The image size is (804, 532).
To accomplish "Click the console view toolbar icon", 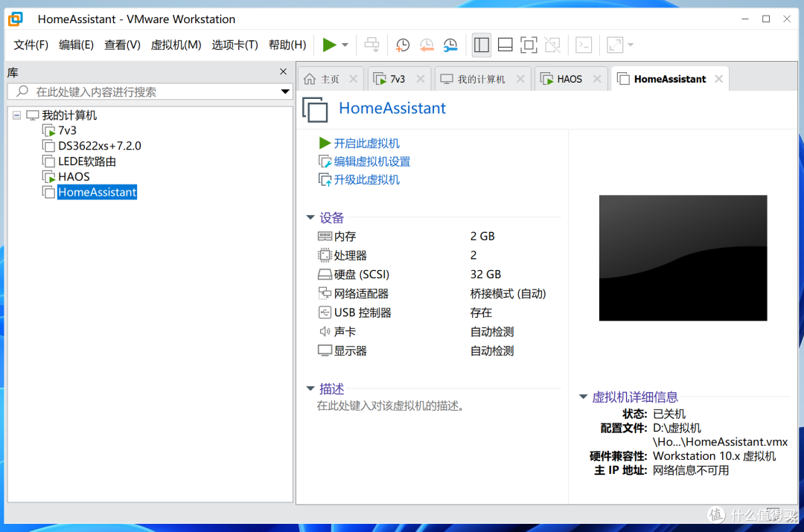I will coord(584,45).
